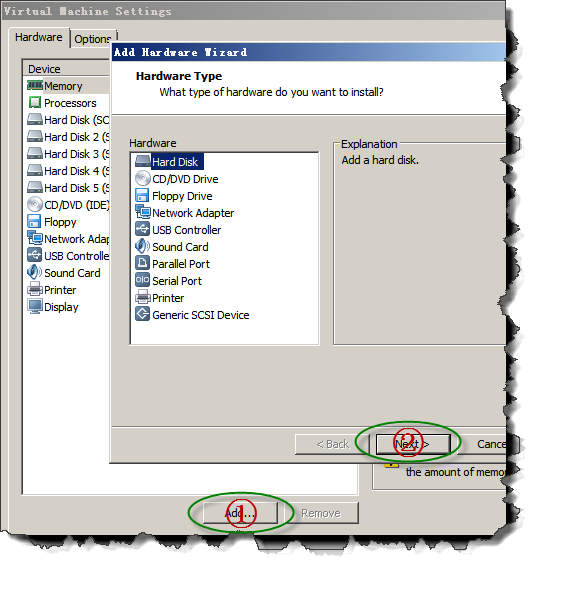The width and height of the screenshot is (561, 590).
Task: Select Parallel Port text entry
Action: tap(181, 264)
